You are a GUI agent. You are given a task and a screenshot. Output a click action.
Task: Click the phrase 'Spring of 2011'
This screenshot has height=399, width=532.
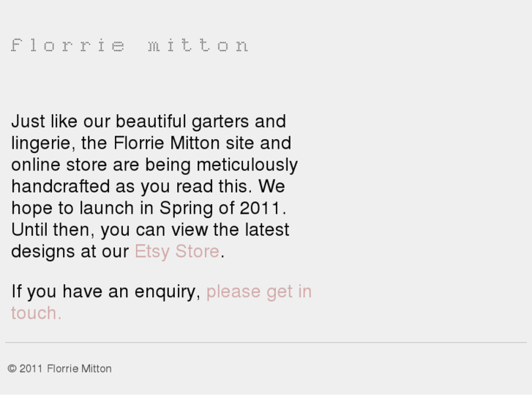[220, 208]
